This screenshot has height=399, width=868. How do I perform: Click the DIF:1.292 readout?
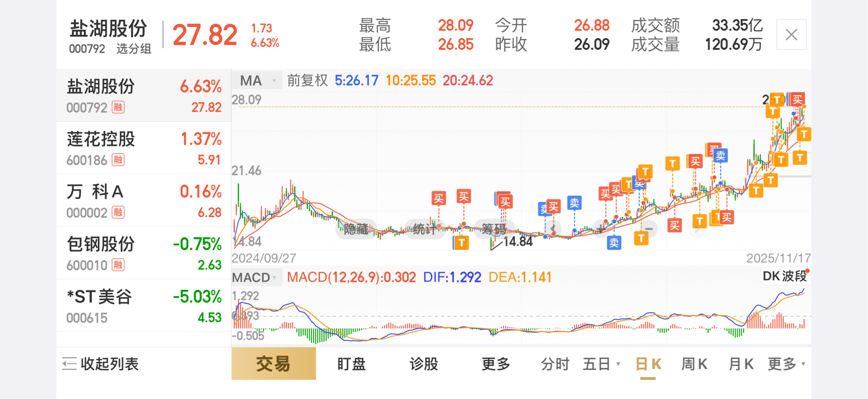tap(452, 277)
